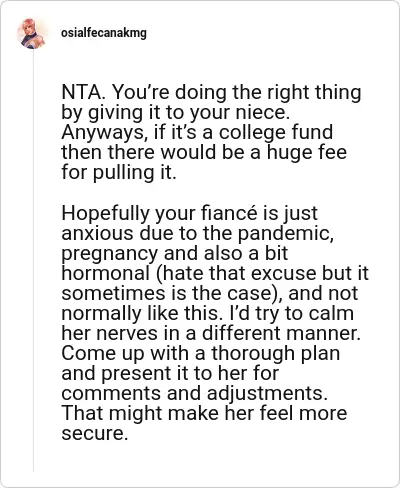Click the word hormonal in the comment
Image resolution: width=400 pixels, height=488 pixels.
106,273
